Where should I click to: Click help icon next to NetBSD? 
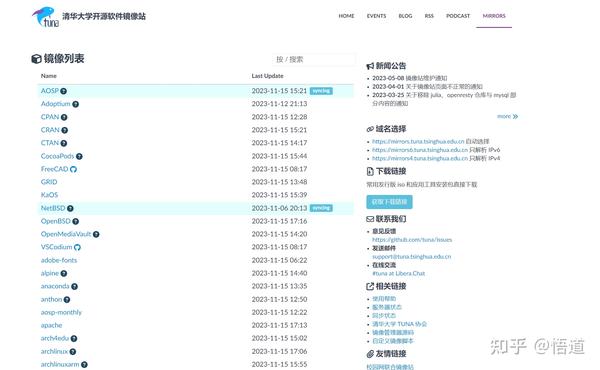coord(70,208)
